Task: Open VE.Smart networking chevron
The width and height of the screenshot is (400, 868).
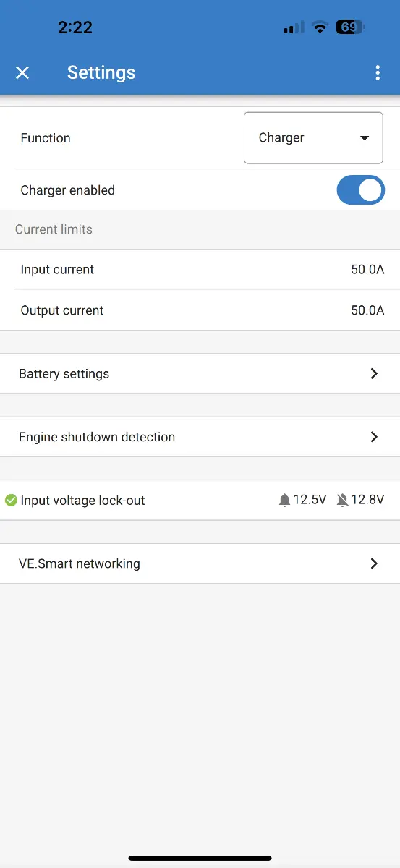Action: [x=374, y=563]
